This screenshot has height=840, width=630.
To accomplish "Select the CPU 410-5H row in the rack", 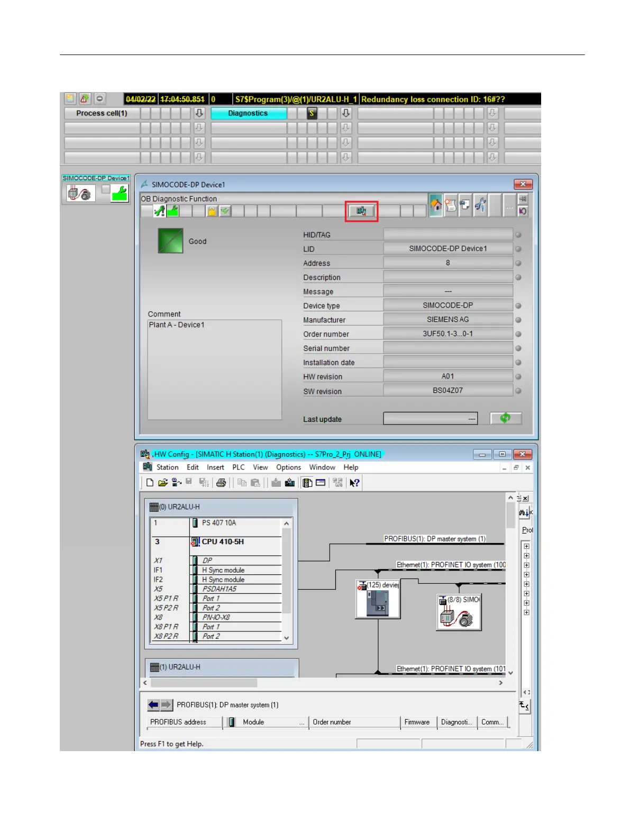I will (x=216, y=541).
